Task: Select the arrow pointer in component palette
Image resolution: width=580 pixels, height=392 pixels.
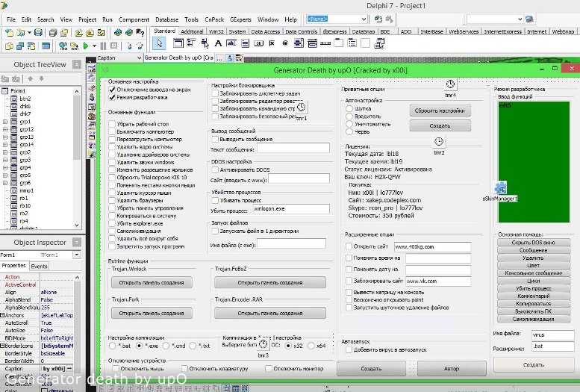Action: [x=159, y=43]
